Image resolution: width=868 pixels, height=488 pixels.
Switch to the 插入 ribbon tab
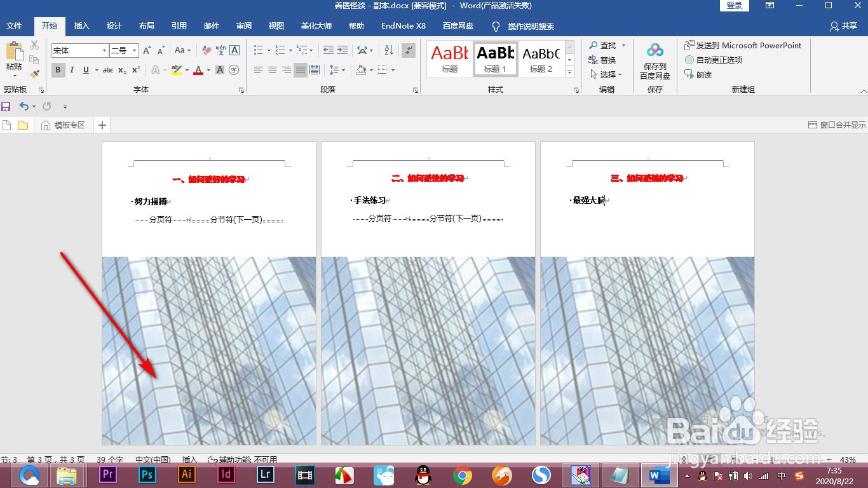click(82, 26)
